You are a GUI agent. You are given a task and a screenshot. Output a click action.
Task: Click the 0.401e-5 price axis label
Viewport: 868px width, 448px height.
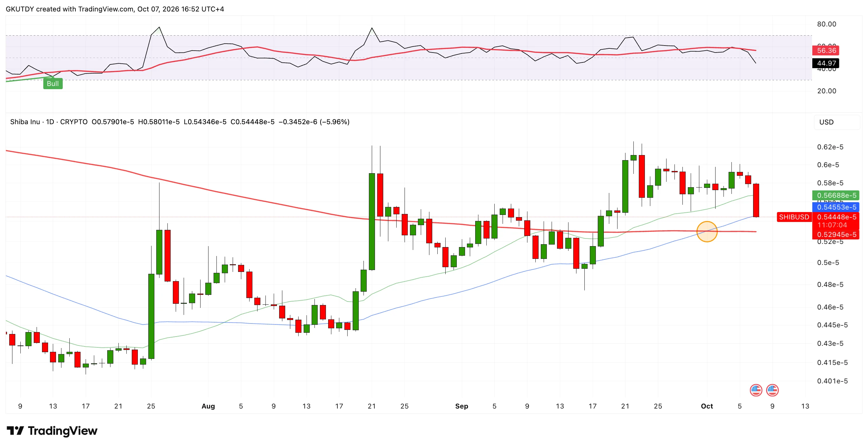coord(832,381)
